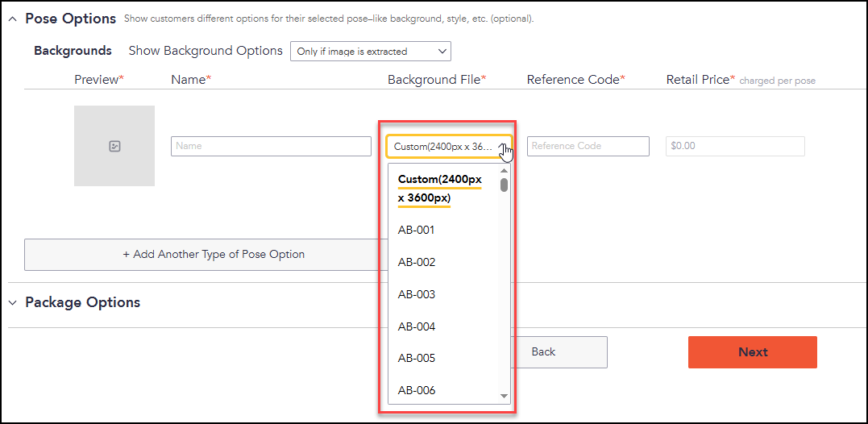Pick the AB-004 background file
Screen dimensions: 868x424
click(416, 326)
